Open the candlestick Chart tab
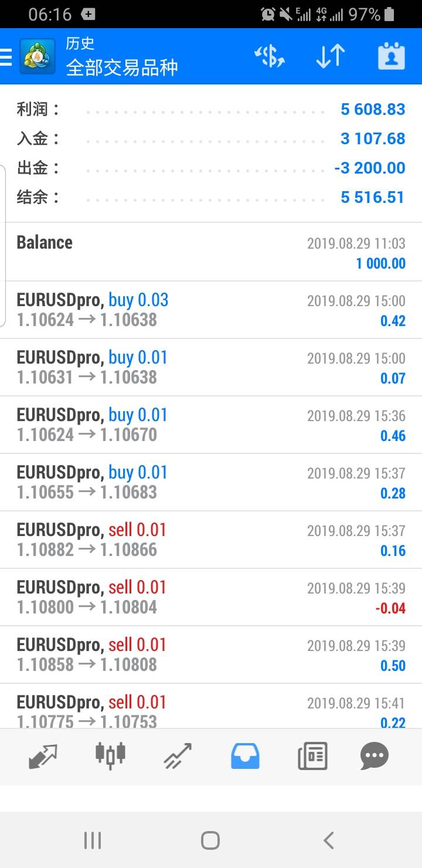Screen dimensions: 422x868 [x=110, y=755]
